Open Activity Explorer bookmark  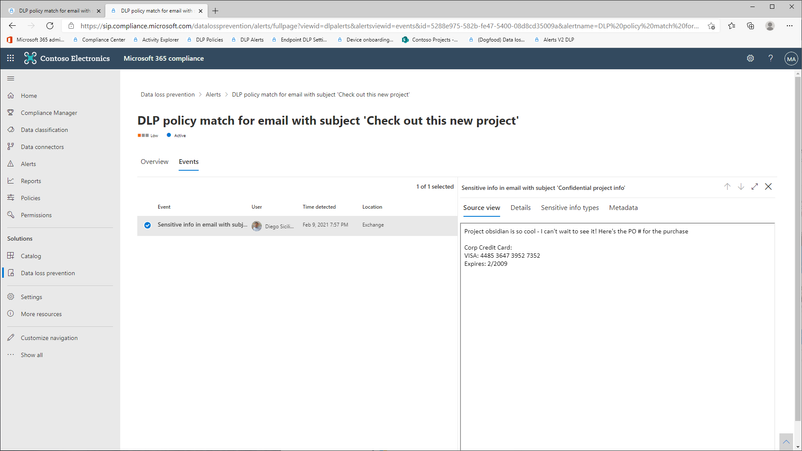coord(156,39)
